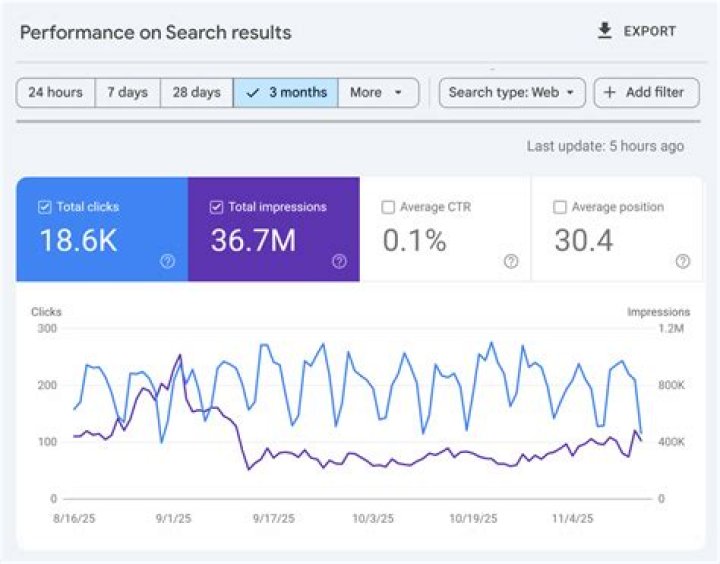Screen dimensions: 720x564
Task: Uncheck the Total clicks checkbox
Action: 45,207
